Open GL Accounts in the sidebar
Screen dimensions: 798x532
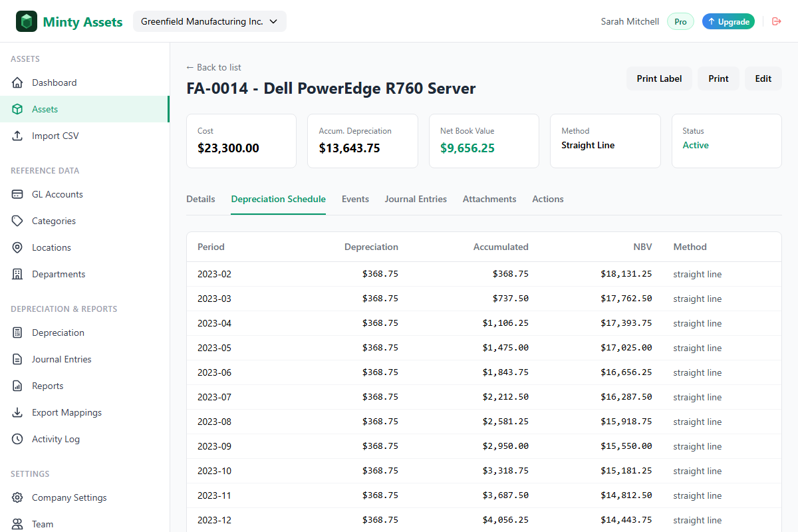point(84,194)
